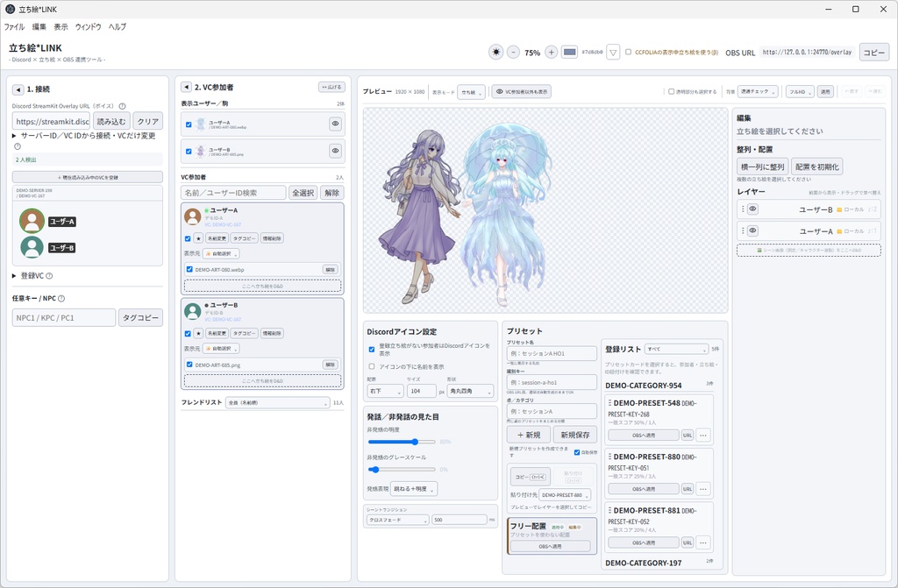The width and height of the screenshot is (898, 588).
Task: Uncheck 登録立ち絵がない参加者はDiscordアイコンを表示
Action: [372, 350]
